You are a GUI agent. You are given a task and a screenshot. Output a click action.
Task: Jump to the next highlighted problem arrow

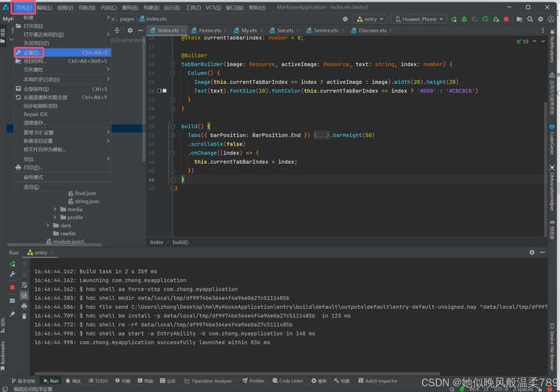pyautogui.click(x=543, y=42)
